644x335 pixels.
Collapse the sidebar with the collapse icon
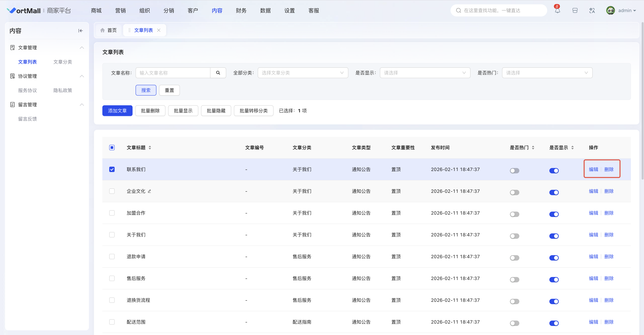point(80,31)
